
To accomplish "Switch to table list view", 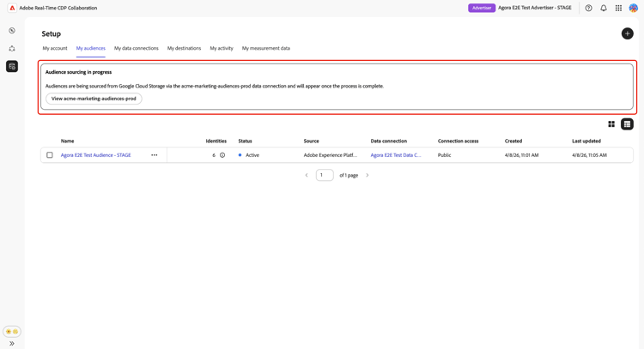I will pos(627,123).
